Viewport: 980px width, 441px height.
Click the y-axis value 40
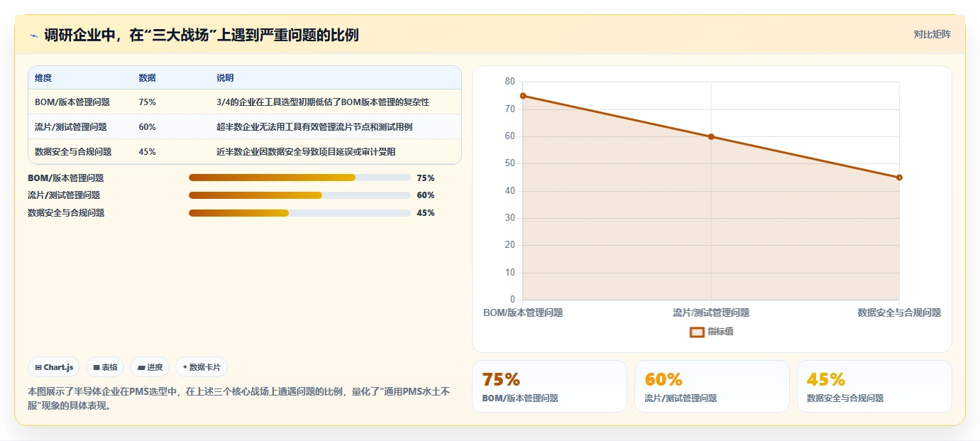(510, 191)
